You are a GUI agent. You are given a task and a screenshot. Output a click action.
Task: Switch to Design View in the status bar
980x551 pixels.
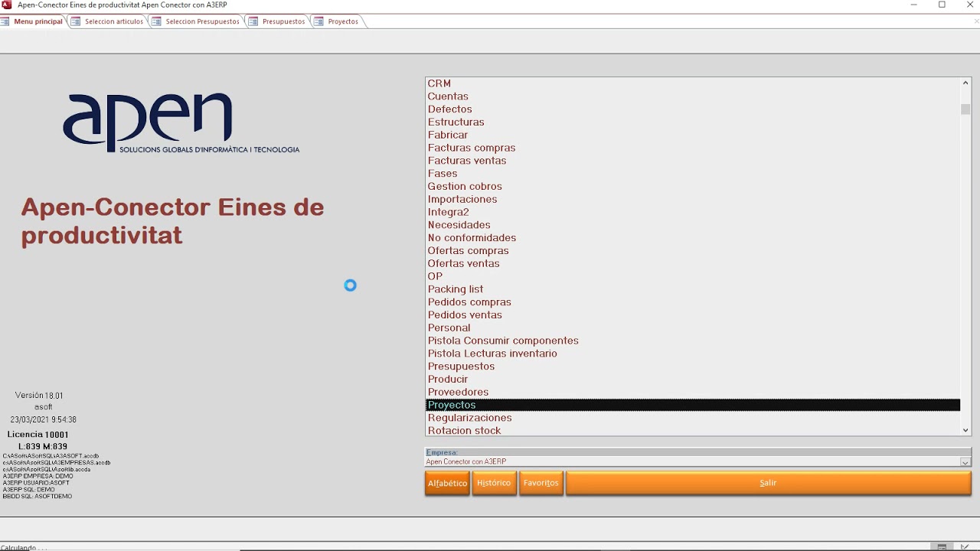[965, 547]
